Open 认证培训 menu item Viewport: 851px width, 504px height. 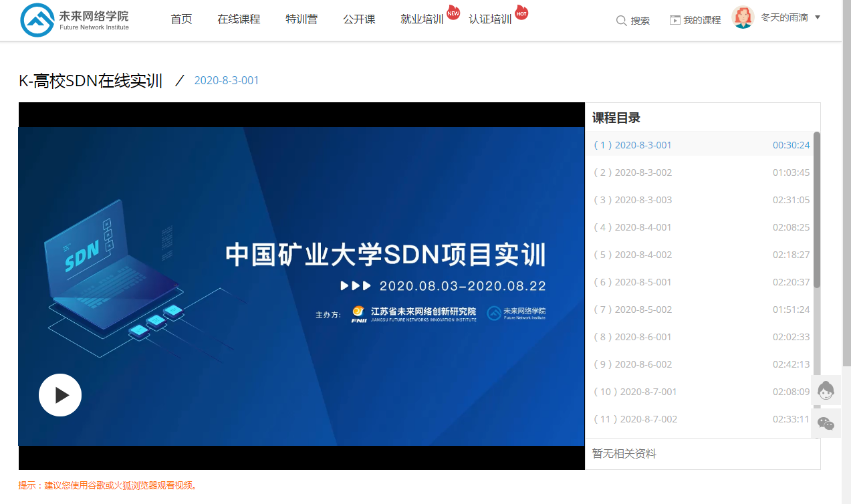(490, 19)
